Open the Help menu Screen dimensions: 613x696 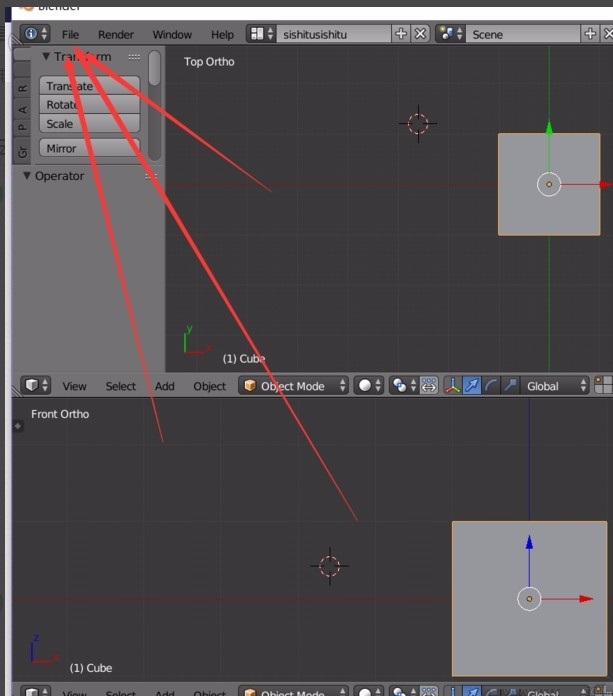tap(222, 34)
